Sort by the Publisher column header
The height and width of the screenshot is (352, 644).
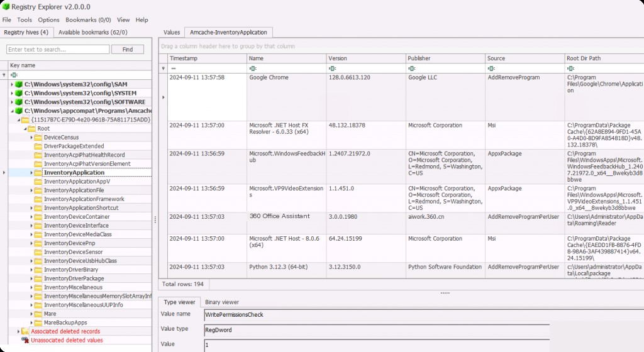point(445,58)
